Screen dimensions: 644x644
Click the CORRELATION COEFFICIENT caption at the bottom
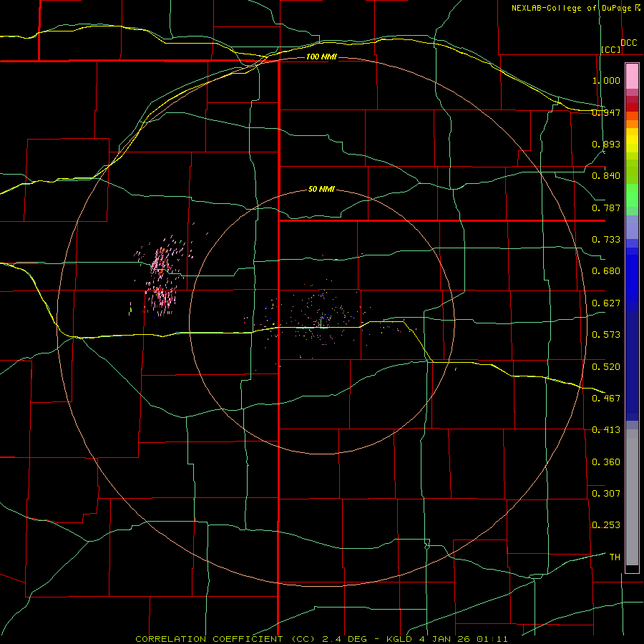(x=321, y=639)
